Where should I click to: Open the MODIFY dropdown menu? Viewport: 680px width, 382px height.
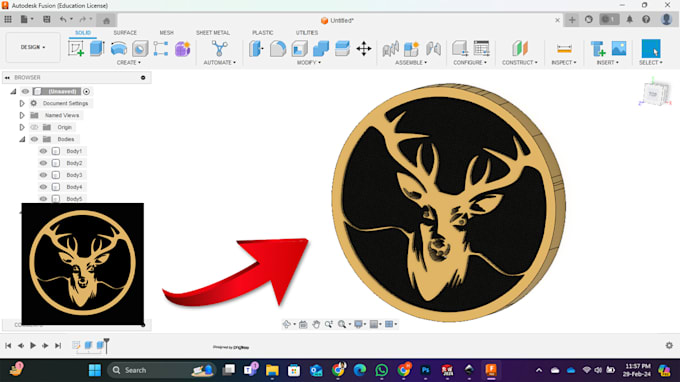309,63
